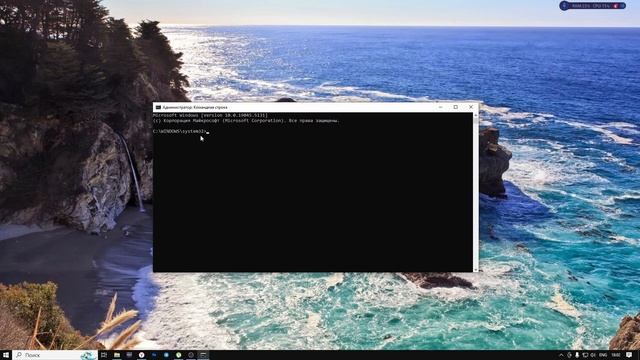Image resolution: width=640 pixels, height=360 pixels.
Task: Switch the ENG input language indicator
Action: (603, 355)
